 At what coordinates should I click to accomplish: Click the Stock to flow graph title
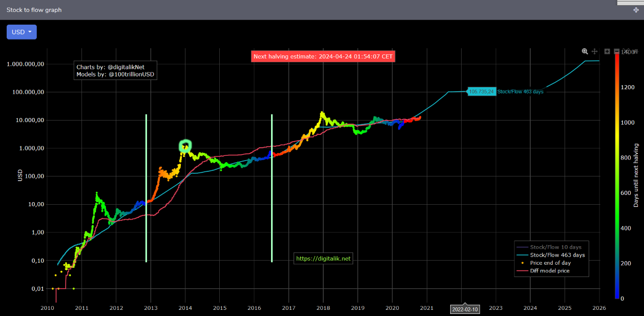tap(34, 10)
